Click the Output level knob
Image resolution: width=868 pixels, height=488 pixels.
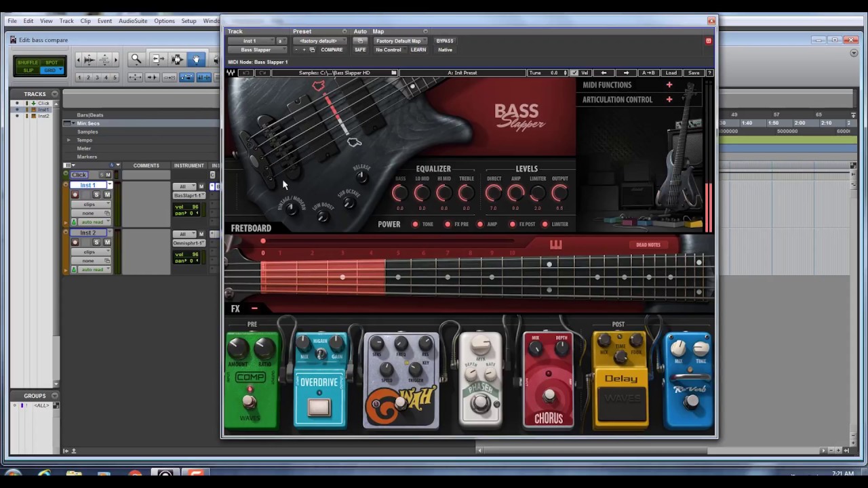(x=559, y=193)
